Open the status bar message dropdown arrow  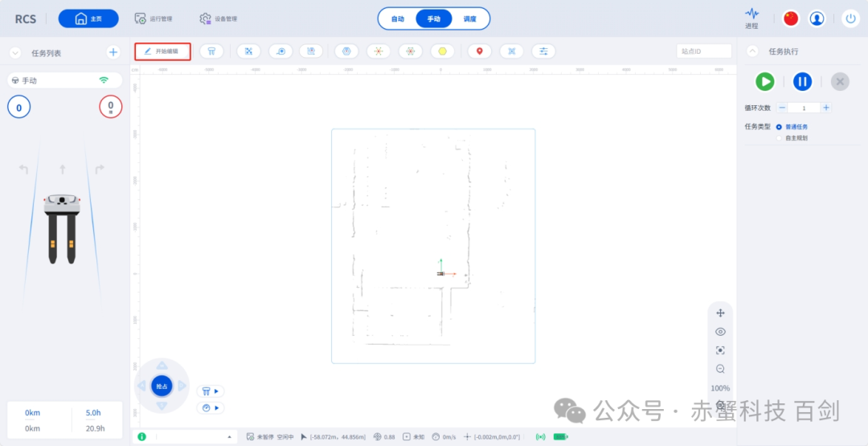(x=229, y=437)
